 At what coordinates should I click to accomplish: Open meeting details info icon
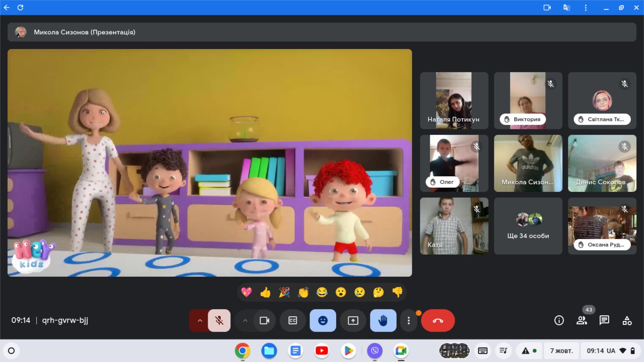[559, 321]
